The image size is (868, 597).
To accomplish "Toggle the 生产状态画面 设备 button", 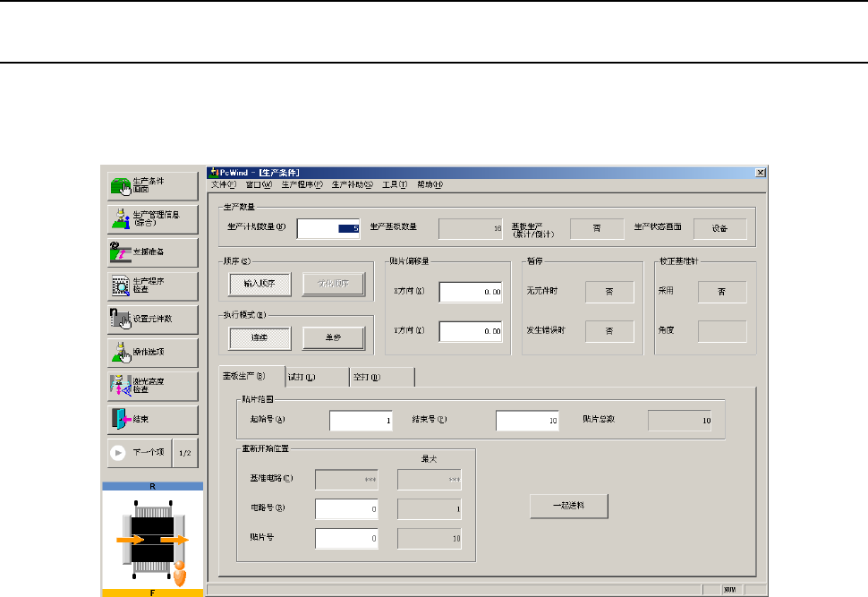I will [719, 229].
